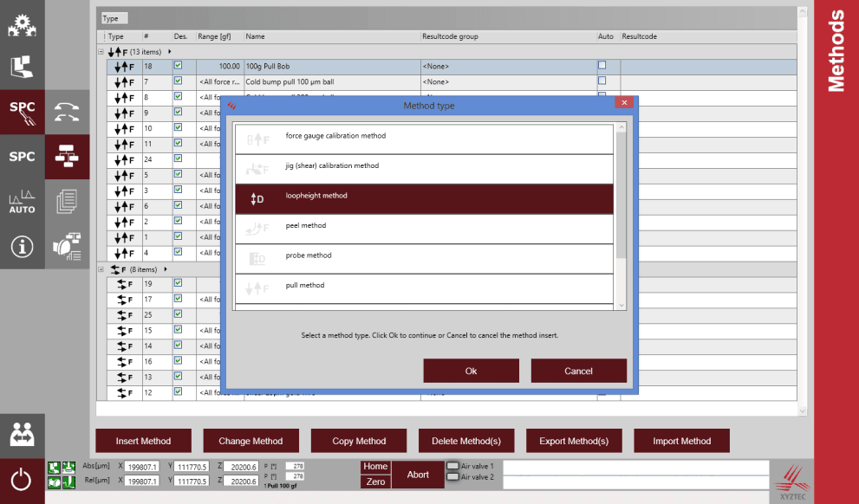Toggle Des. checkbox for method 18

(178, 66)
